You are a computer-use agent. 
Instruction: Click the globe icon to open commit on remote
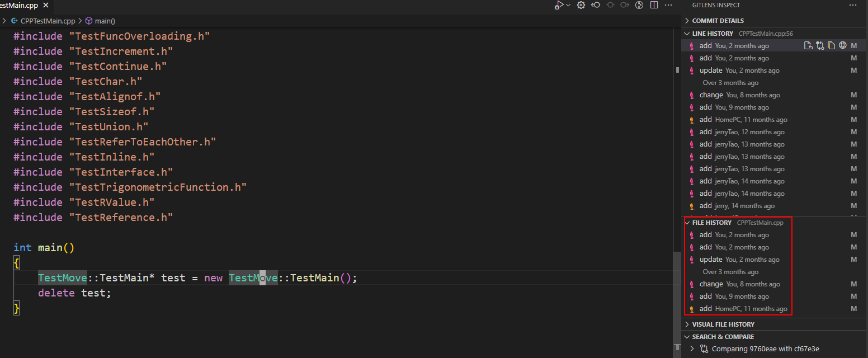(843, 45)
